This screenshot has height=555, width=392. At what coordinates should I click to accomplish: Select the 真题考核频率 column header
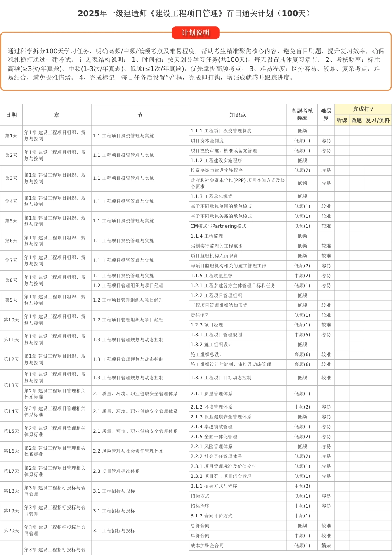(x=302, y=115)
